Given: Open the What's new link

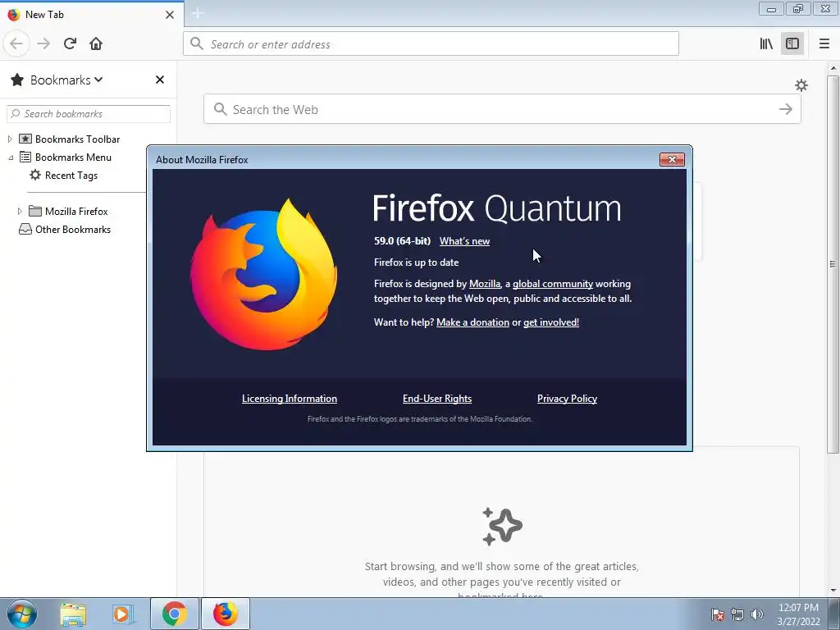Looking at the screenshot, I should coord(464,242).
